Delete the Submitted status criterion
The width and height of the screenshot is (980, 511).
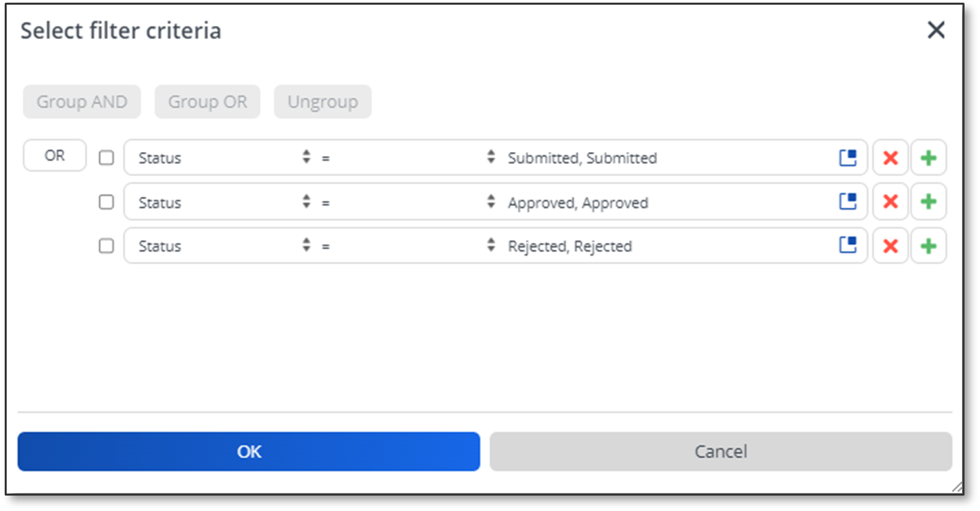click(890, 158)
